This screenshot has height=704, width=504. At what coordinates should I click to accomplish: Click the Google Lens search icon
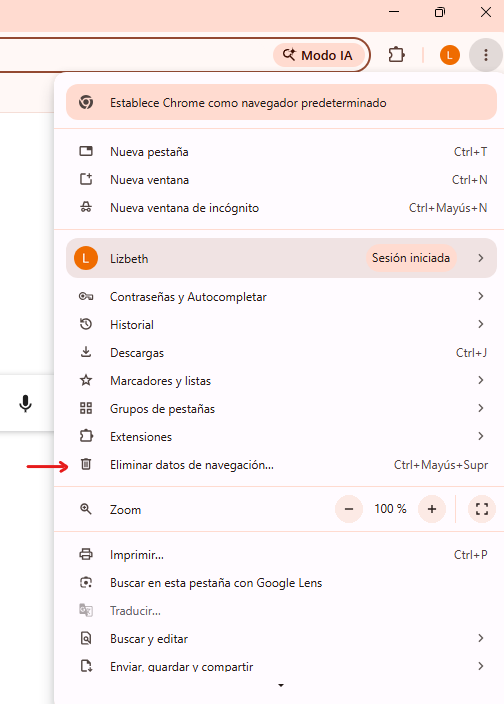pos(86,582)
